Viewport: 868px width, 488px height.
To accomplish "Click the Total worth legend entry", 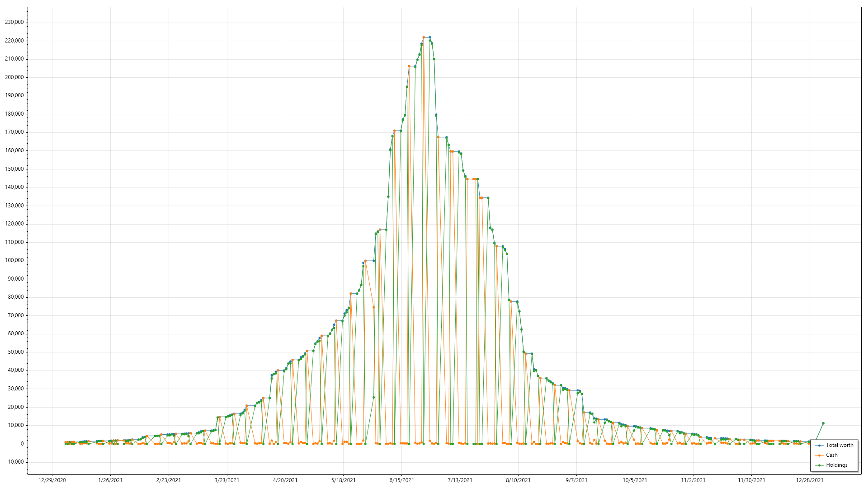I will (x=834, y=445).
